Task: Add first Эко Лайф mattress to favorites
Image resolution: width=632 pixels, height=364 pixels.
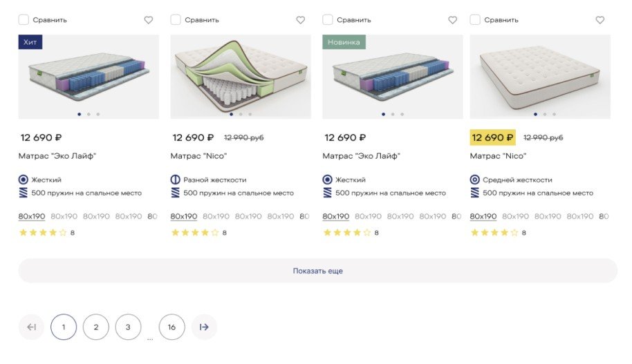Action: tap(149, 20)
